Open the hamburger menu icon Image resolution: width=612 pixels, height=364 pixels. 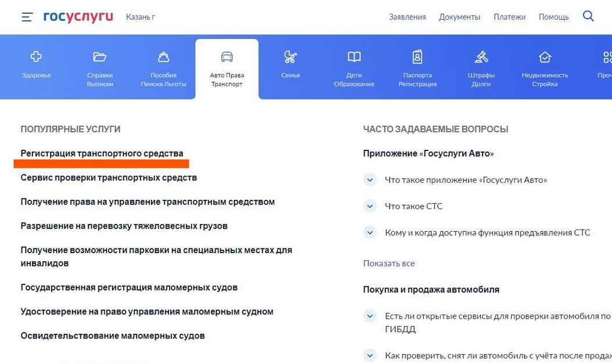27,17
